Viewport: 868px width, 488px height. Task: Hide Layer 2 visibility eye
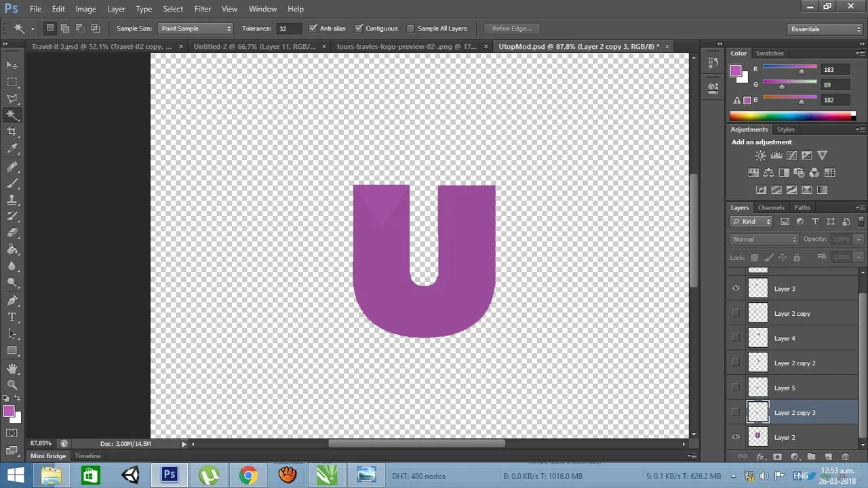(x=736, y=437)
